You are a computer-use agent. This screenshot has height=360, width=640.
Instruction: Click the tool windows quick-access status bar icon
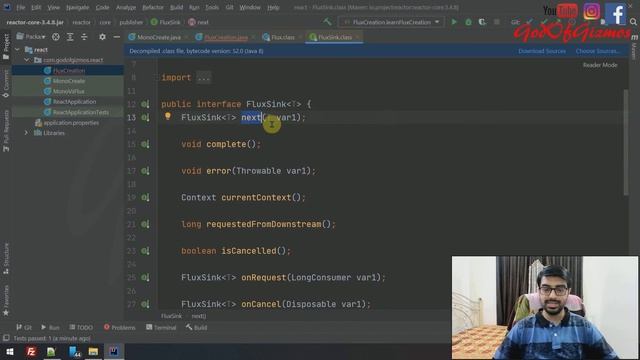click(x=6, y=338)
